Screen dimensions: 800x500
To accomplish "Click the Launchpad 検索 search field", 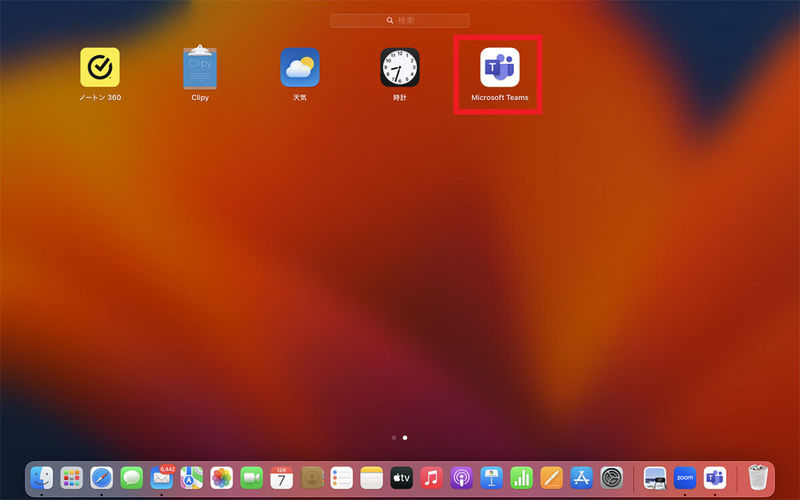I will (400, 20).
